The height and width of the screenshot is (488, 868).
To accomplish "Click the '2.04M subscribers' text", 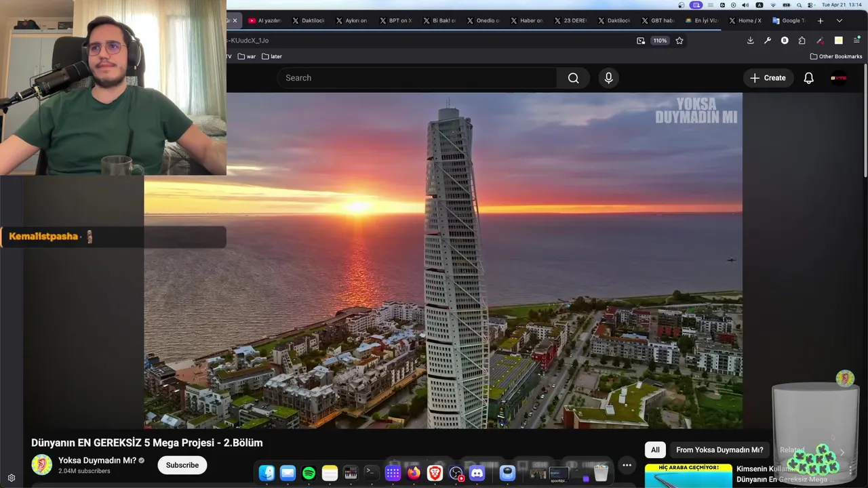I will tap(84, 471).
